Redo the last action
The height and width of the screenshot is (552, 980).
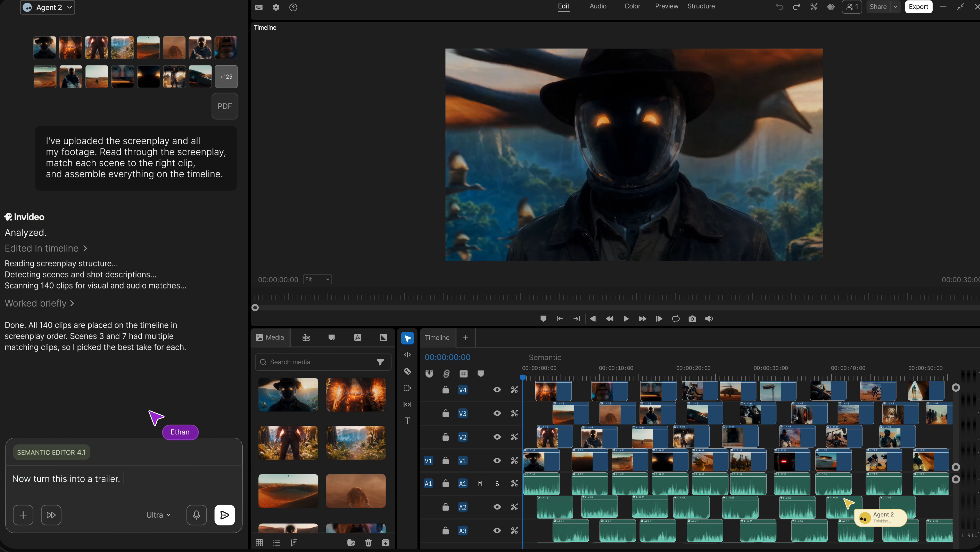coord(796,7)
